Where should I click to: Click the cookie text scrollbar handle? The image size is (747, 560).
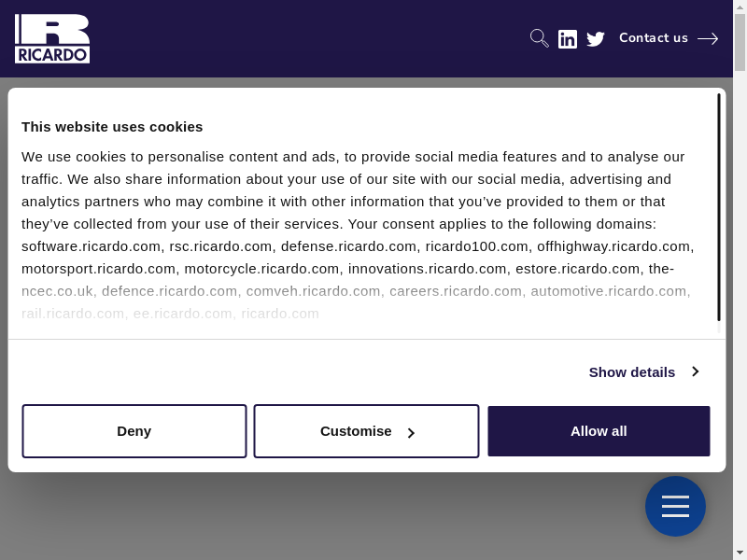[x=718, y=207]
